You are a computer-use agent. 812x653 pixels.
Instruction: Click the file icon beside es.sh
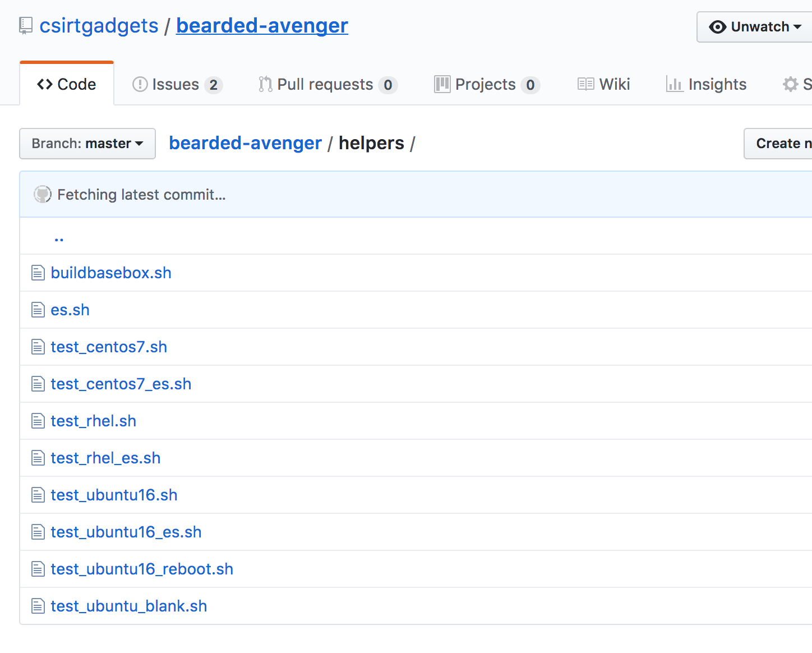click(x=38, y=310)
